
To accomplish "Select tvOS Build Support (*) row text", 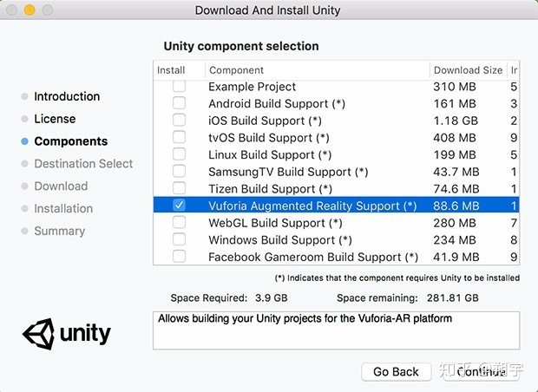I will pos(269,138).
